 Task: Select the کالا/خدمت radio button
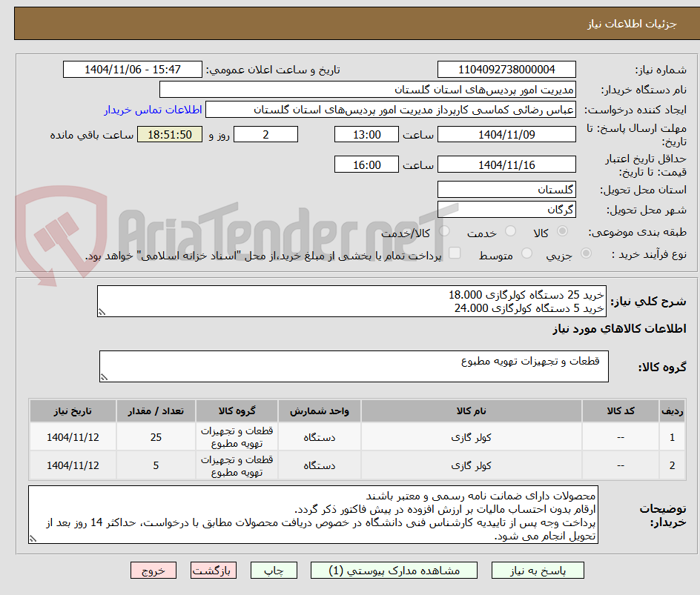coord(444,231)
